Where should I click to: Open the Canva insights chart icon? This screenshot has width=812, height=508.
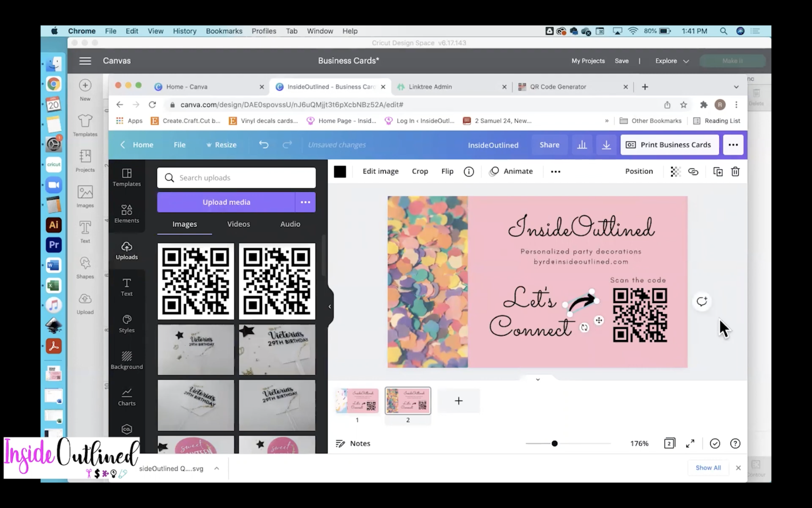tap(582, 145)
